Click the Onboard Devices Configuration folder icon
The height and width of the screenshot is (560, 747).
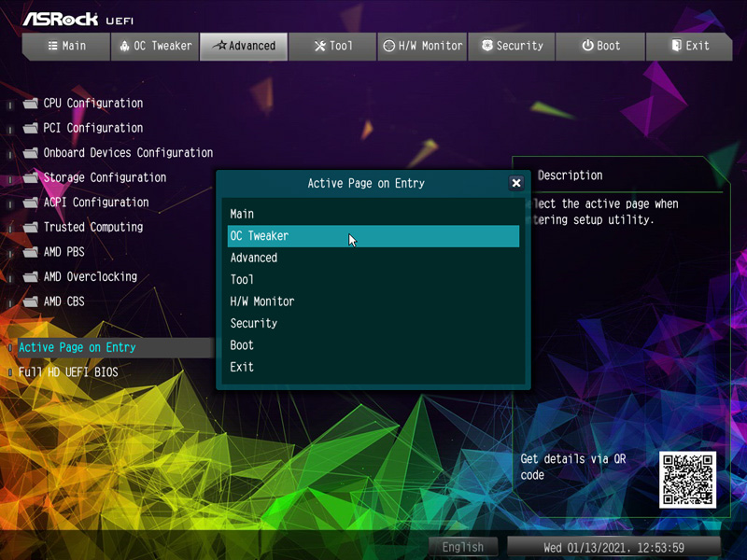[31, 153]
